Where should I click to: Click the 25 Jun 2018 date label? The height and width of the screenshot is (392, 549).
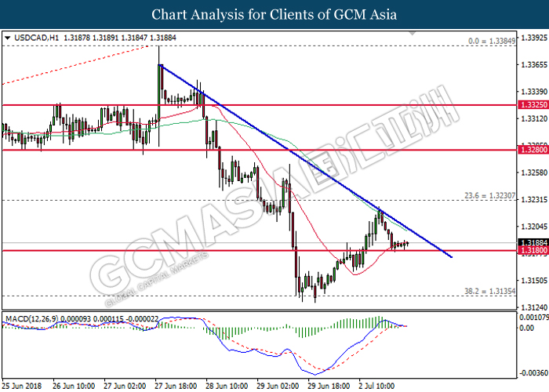point(22,386)
